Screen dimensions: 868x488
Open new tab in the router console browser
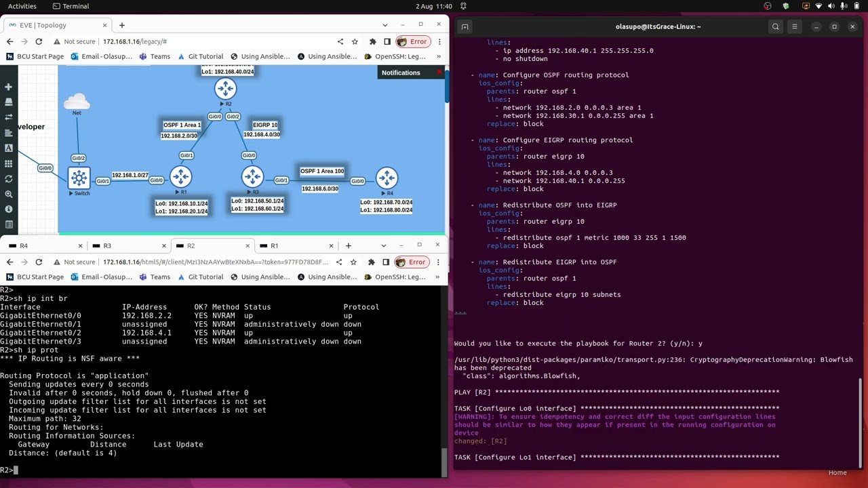click(x=349, y=245)
